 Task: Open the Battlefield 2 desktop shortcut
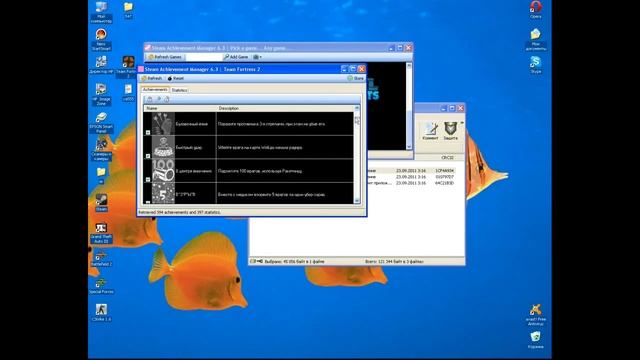(101, 258)
